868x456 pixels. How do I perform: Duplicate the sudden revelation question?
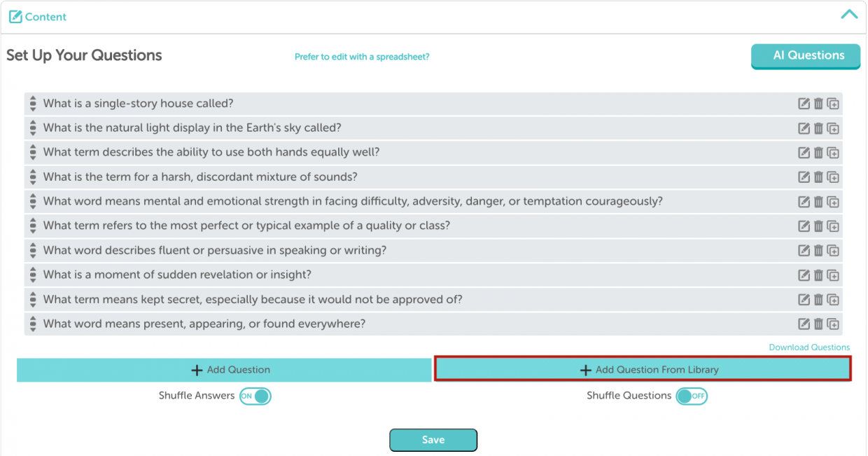(833, 275)
